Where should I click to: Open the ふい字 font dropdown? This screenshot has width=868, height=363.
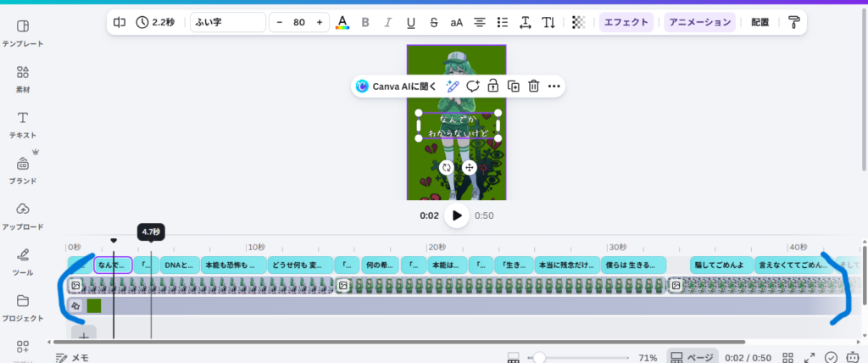point(227,22)
